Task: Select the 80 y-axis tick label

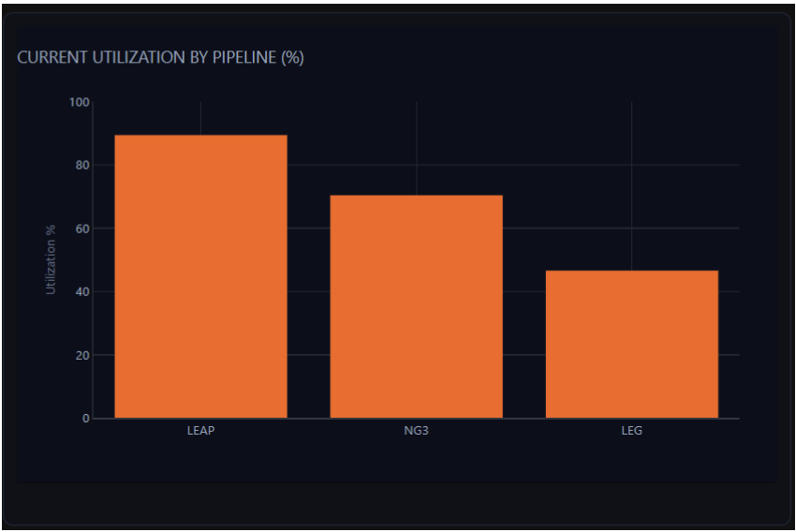Action: pyautogui.click(x=81, y=166)
